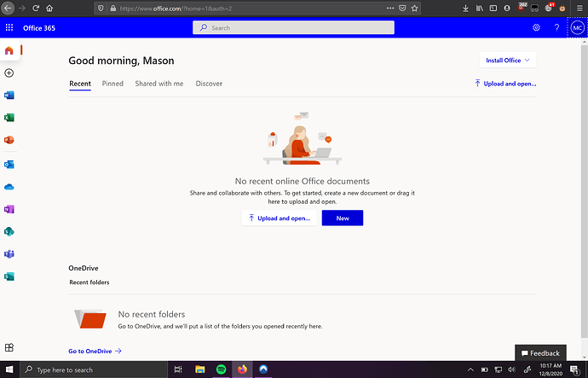Click the center Upload and open button
The height and width of the screenshot is (378, 588).
(280, 218)
